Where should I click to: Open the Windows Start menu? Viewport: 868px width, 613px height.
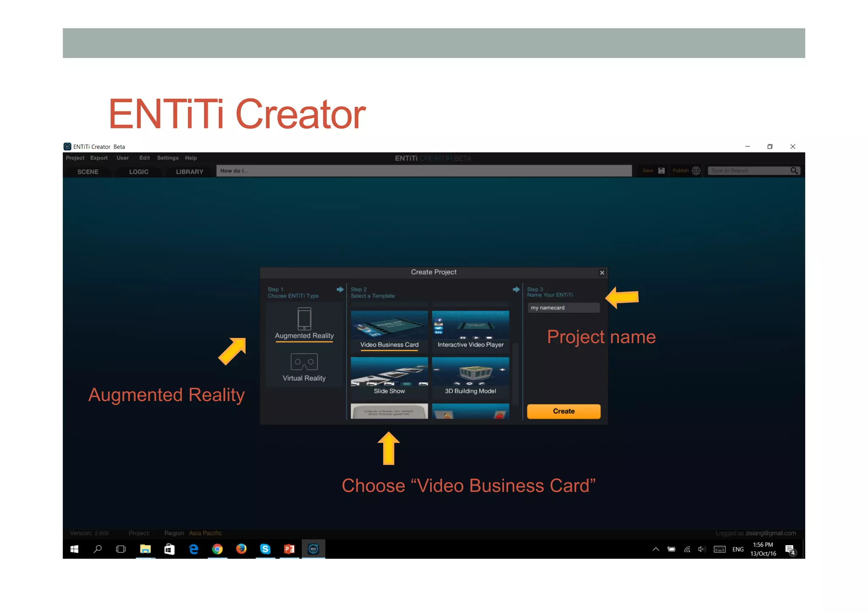click(x=74, y=549)
